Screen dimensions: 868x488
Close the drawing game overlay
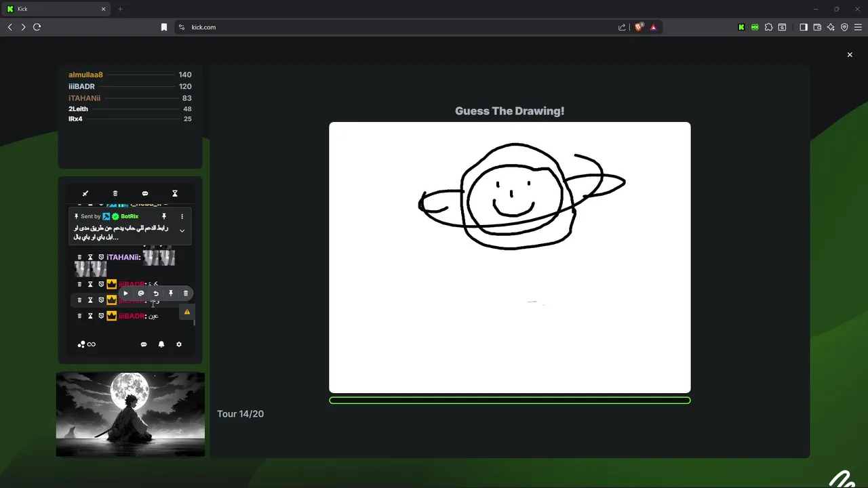850,55
